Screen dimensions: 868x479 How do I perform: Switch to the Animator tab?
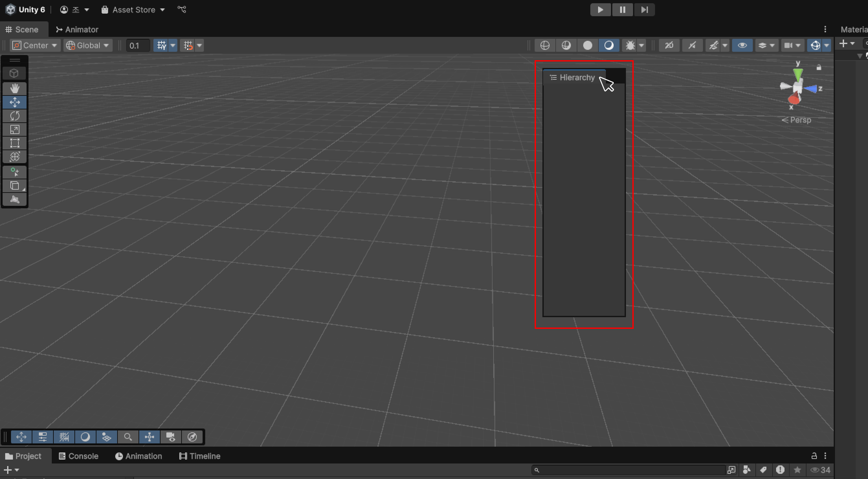point(77,30)
